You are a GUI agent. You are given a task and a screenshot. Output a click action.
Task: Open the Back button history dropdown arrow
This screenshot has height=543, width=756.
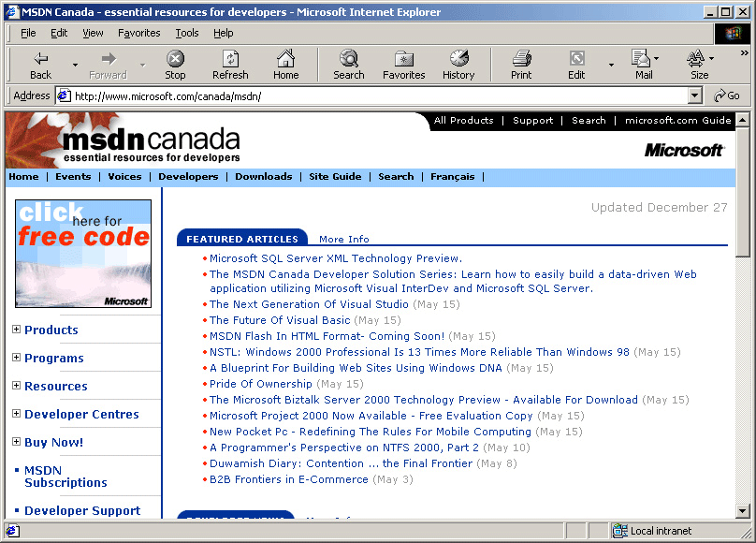click(x=75, y=65)
